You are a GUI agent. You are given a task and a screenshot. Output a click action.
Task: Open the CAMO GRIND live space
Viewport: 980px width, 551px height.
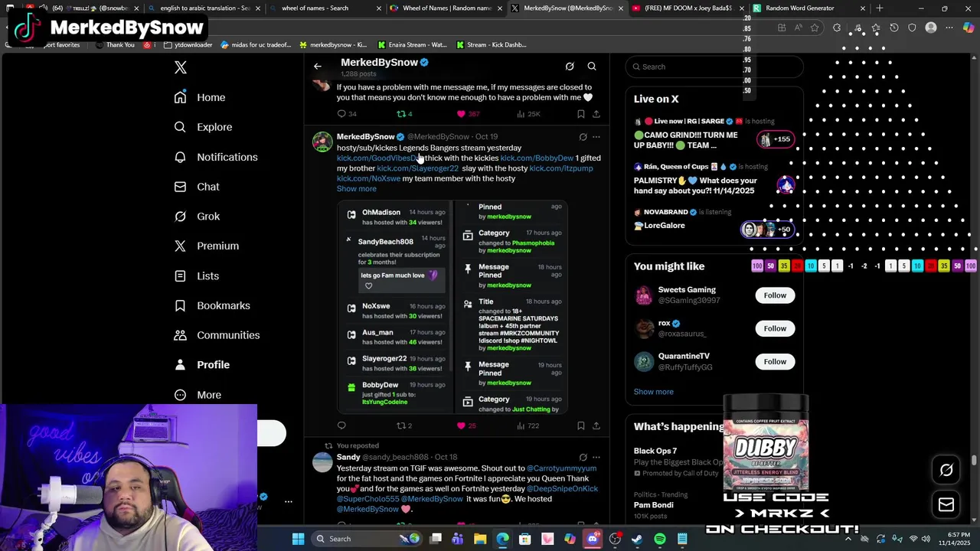pyautogui.click(x=714, y=135)
